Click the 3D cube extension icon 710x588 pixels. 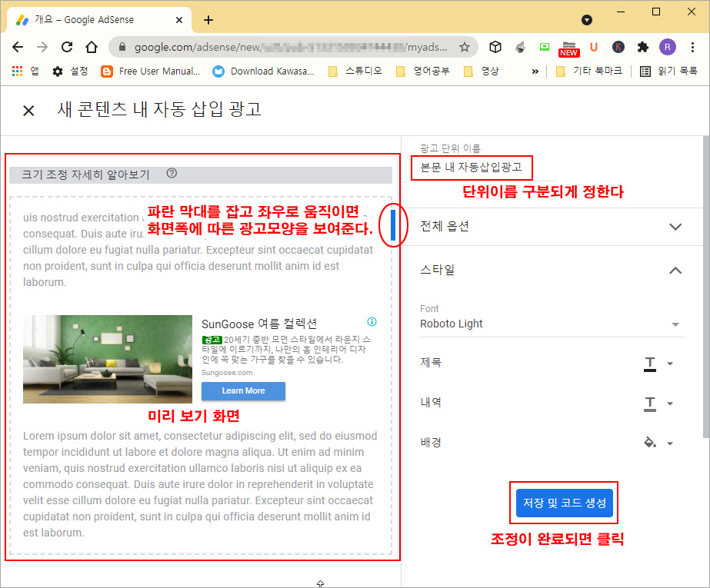point(495,46)
